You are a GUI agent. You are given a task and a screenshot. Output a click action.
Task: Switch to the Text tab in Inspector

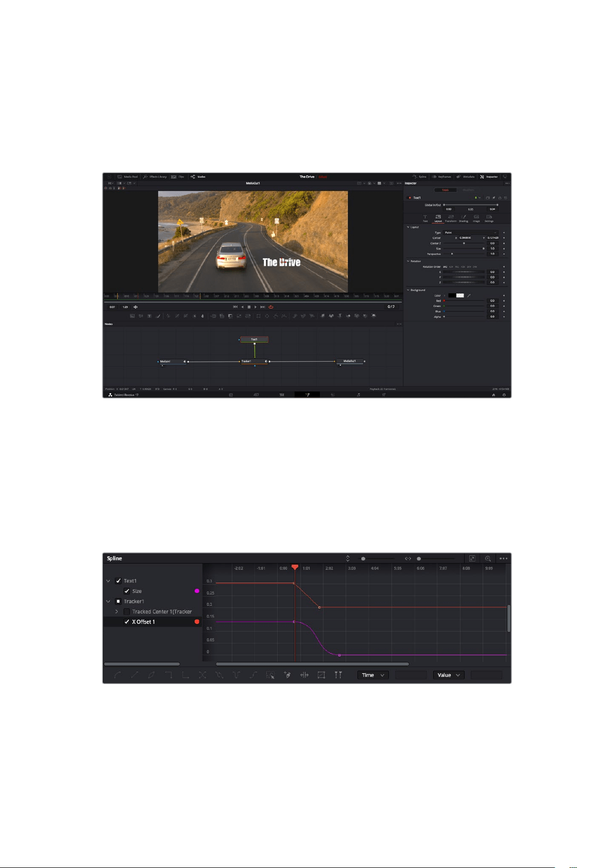point(425,218)
